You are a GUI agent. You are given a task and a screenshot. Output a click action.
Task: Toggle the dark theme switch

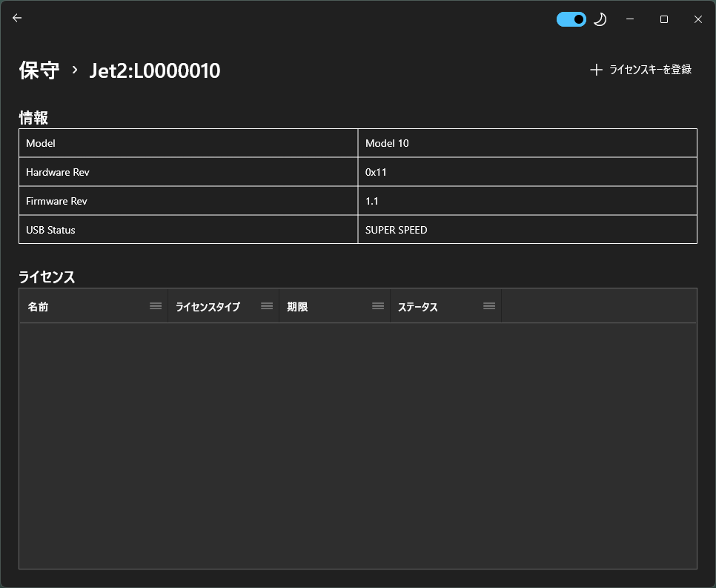[571, 19]
